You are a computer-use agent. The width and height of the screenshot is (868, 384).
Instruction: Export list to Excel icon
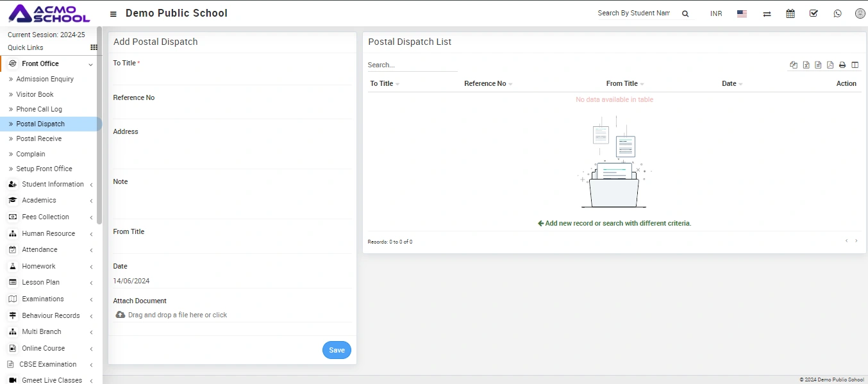click(806, 65)
